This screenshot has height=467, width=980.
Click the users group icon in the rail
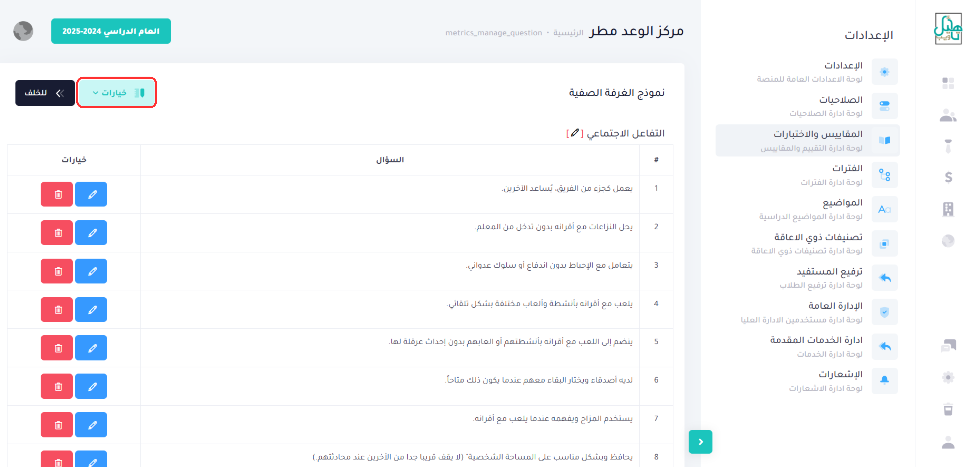[x=948, y=115]
